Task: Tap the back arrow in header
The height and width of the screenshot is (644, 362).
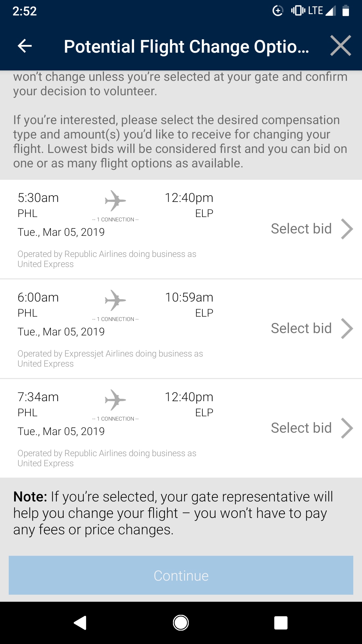Action: [x=25, y=46]
